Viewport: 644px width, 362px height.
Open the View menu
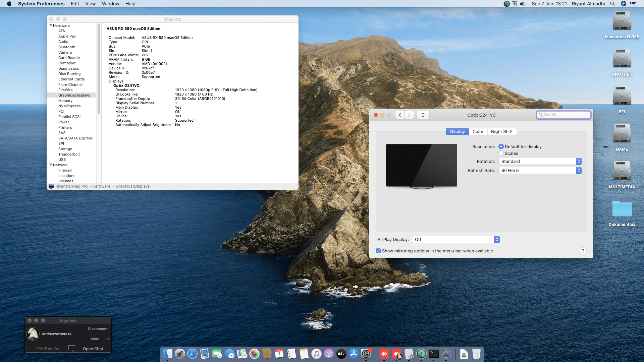[91, 4]
